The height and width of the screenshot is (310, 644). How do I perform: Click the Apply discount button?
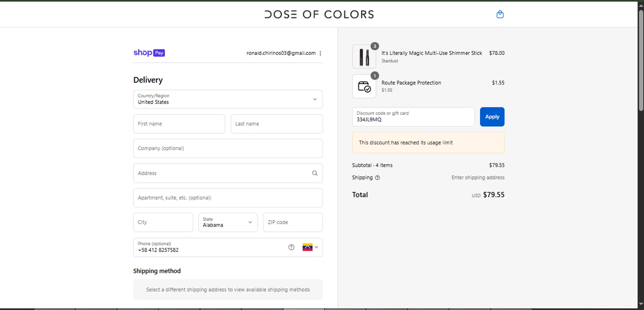492,117
